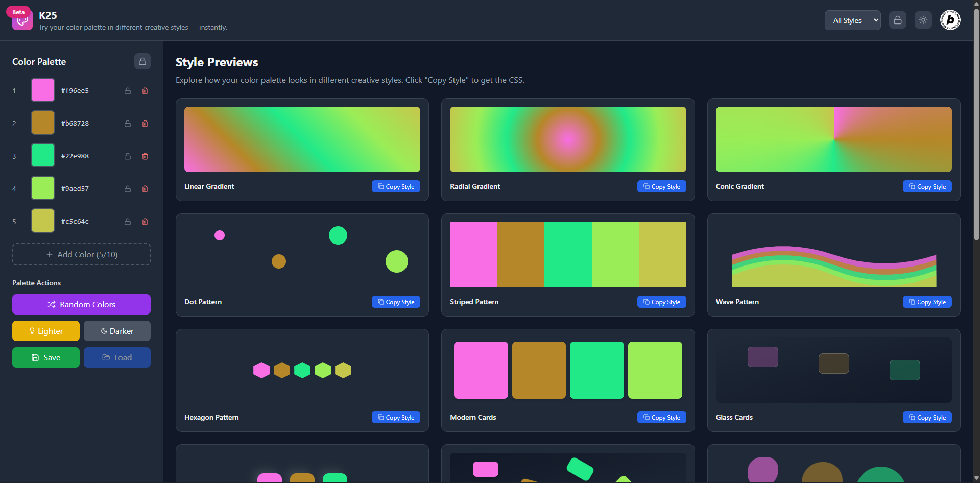Open the lime #9aed57 color swatch
The width and height of the screenshot is (980, 483).
point(43,188)
